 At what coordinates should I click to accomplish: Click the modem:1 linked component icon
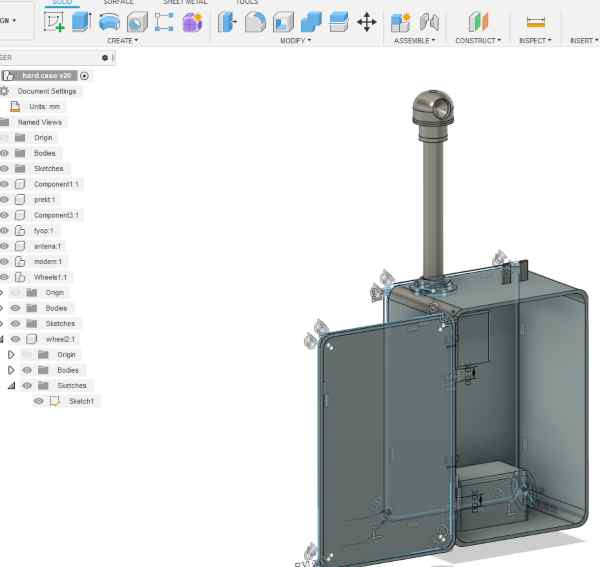click(x=20, y=261)
